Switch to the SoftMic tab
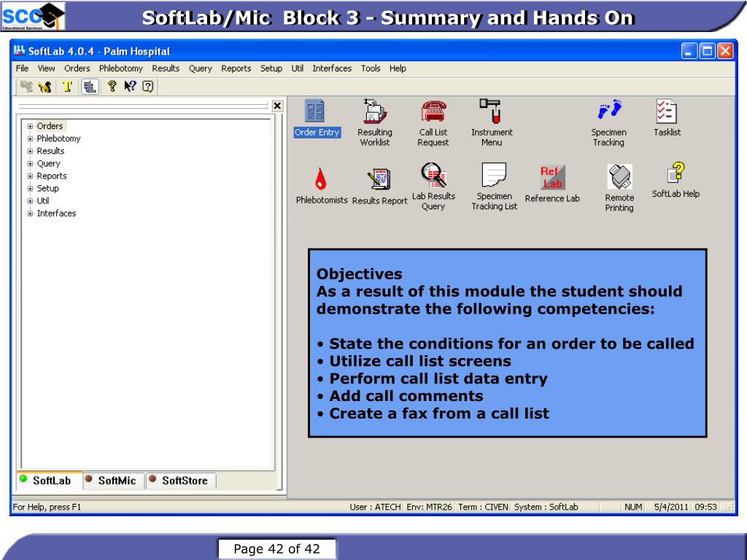The height and width of the screenshot is (560, 747). 113,481
